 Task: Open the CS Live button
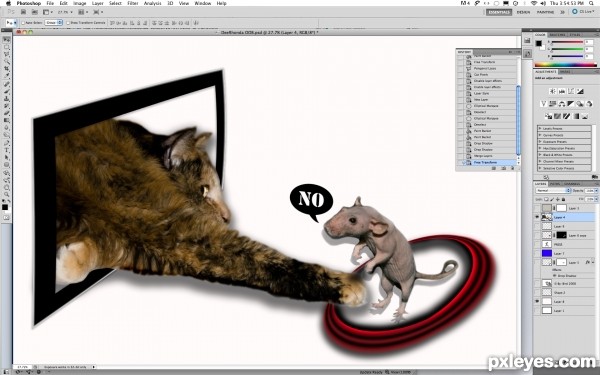584,12
